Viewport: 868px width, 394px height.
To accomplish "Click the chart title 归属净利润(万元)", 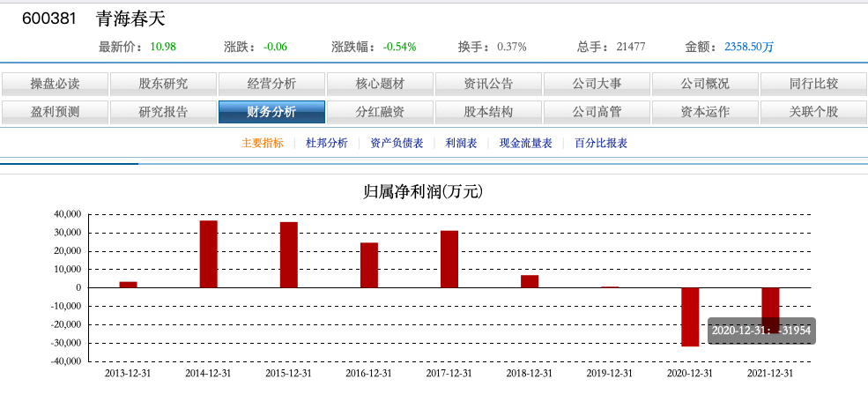I will click(x=423, y=192).
